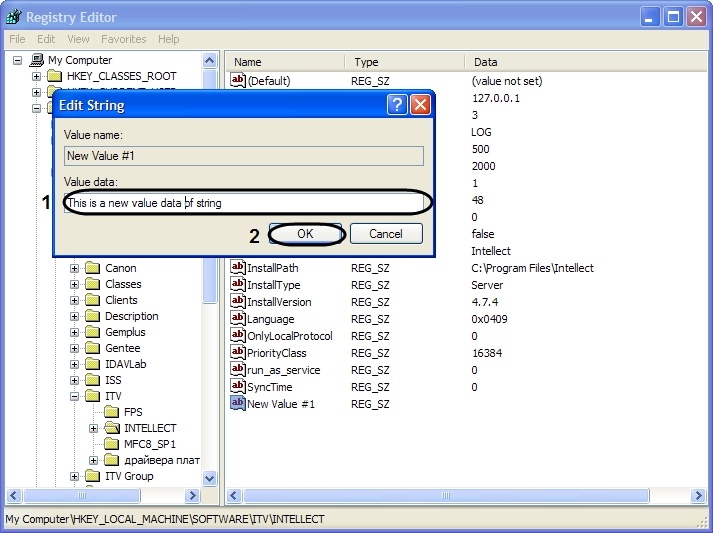Image resolution: width=713 pixels, height=533 pixels.
Task: Click the string icon beside InstallPath
Action: click(238, 268)
